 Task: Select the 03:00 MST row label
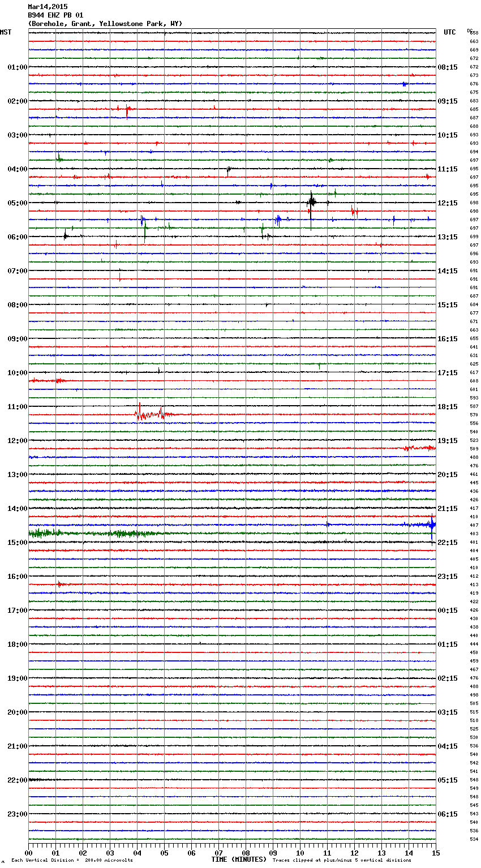[18, 135]
